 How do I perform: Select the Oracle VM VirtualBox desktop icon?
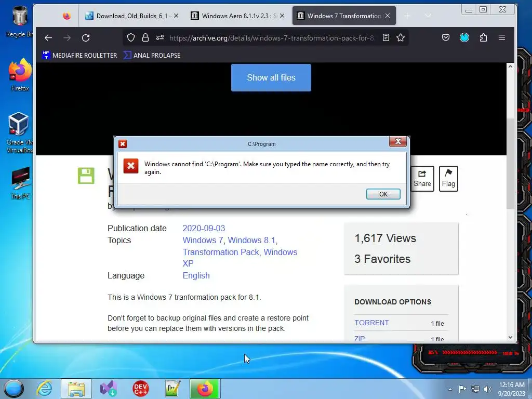(x=19, y=132)
